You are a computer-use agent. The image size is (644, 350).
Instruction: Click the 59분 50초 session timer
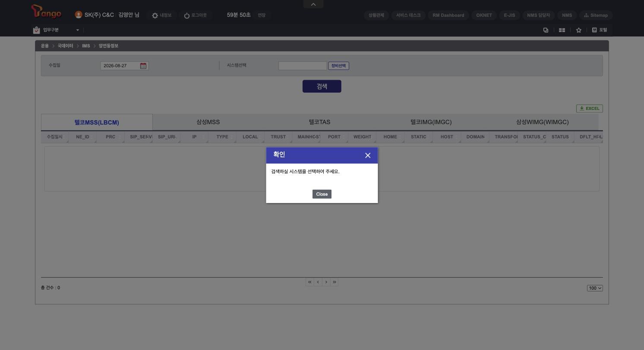(239, 15)
